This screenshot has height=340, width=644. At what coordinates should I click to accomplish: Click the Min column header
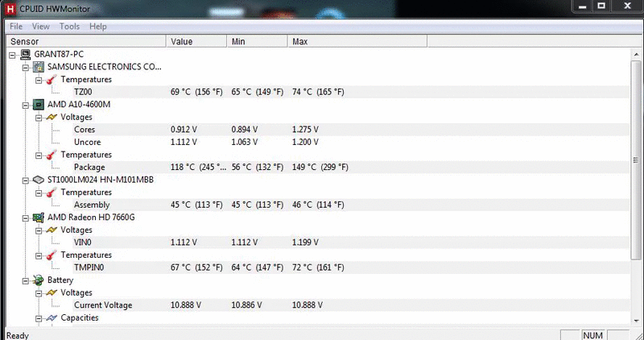pyautogui.click(x=257, y=41)
